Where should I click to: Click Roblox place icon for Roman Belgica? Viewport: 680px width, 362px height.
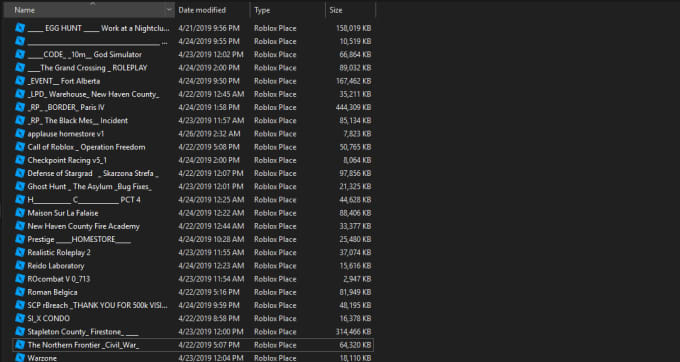(x=20, y=292)
